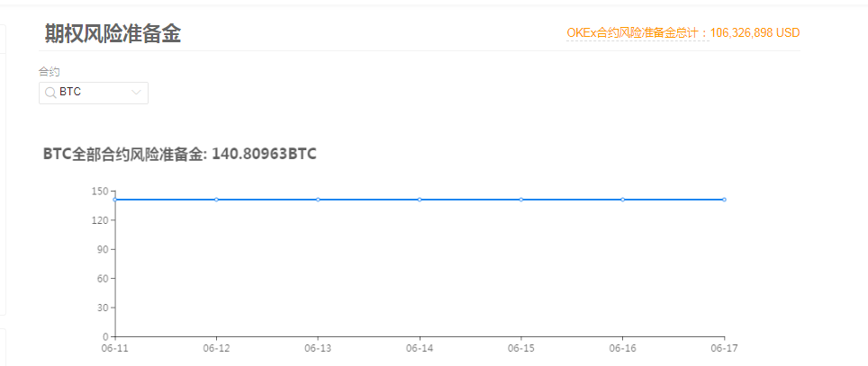
Task: Click the 106,326,898 USD total amount
Action: tap(755, 33)
